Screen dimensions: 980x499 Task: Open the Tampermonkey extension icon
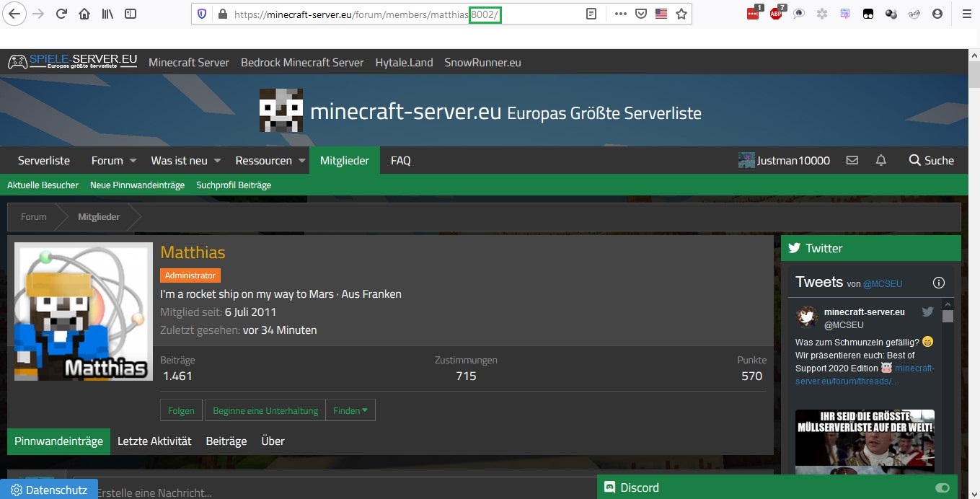pyautogui.click(x=868, y=14)
